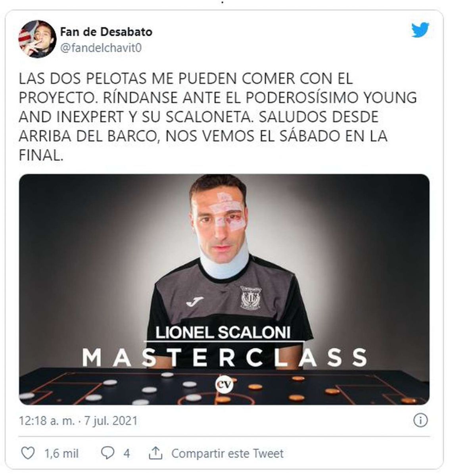Open Fan de Desabato profile picture

point(37,39)
